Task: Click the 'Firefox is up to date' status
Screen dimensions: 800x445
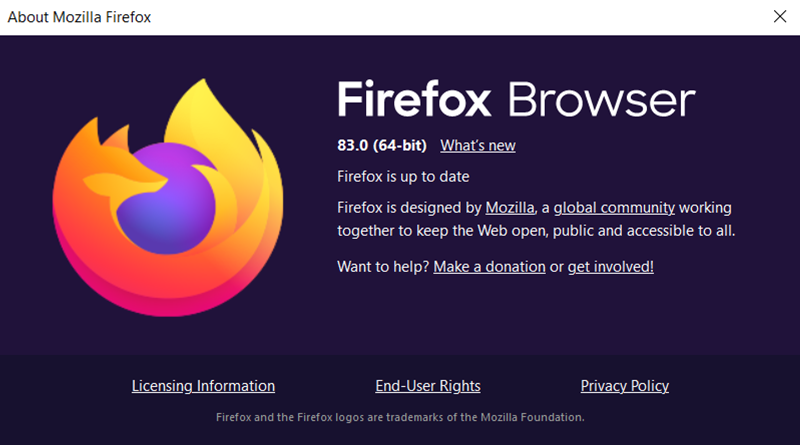Action: click(x=403, y=177)
